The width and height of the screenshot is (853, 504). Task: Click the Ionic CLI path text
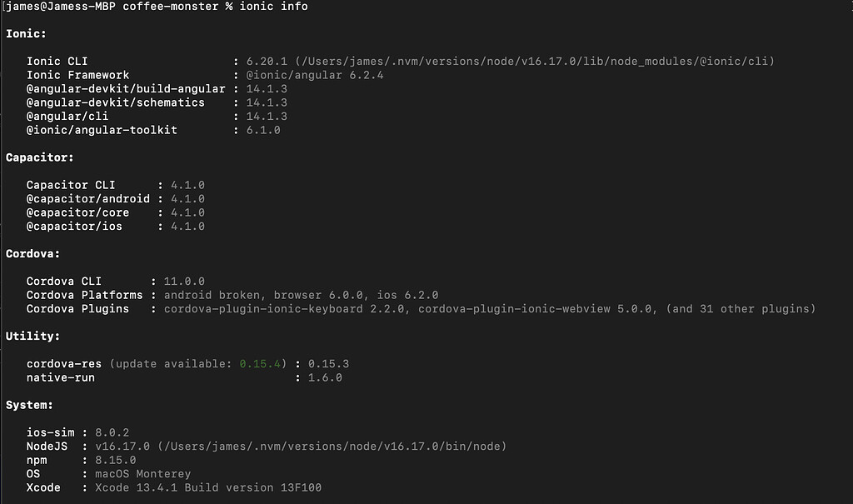tap(536, 62)
